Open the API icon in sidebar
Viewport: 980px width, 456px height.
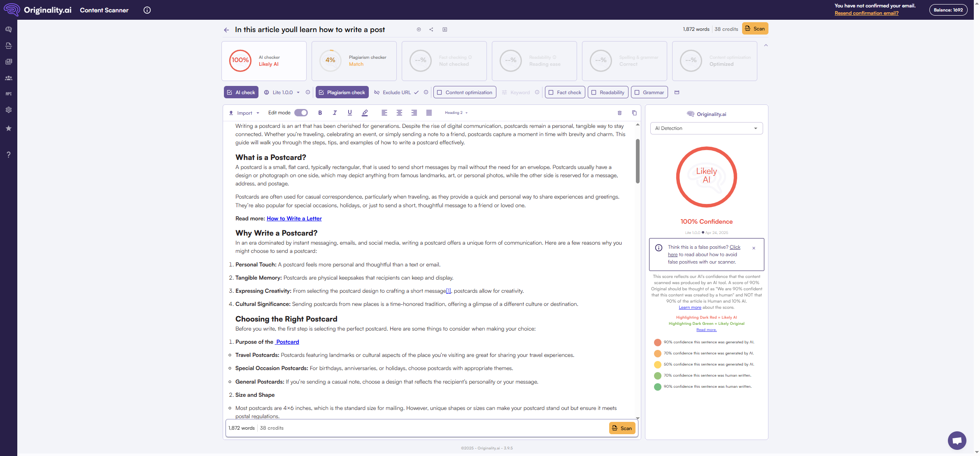[x=9, y=94]
